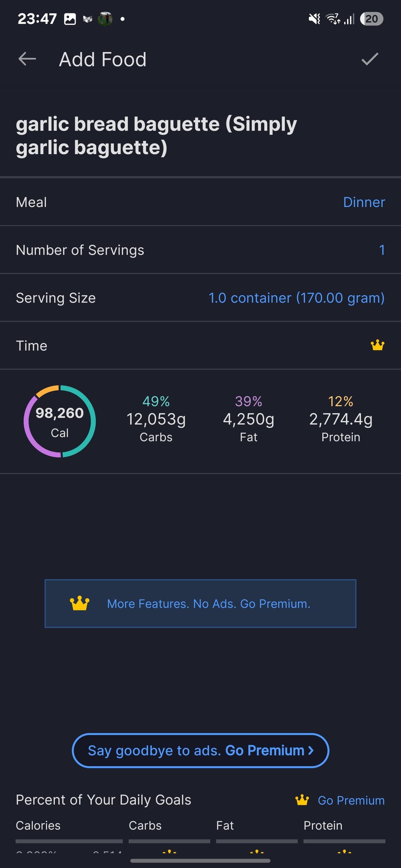
Task: Tap crown icon in premium features banner
Action: coord(79,604)
